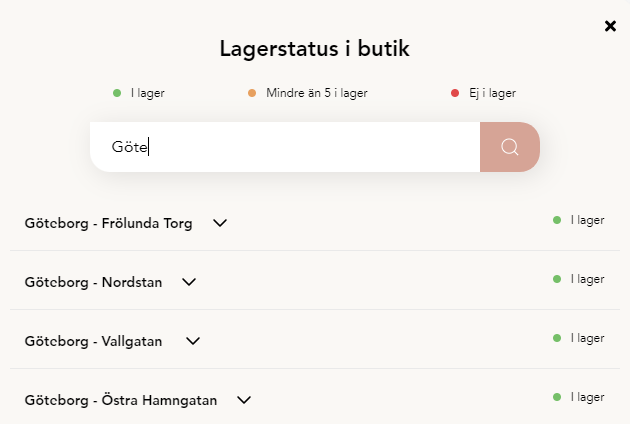Click the magnifying glass search button
The height and width of the screenshot is (424, 630).
(x=510, y=147)
